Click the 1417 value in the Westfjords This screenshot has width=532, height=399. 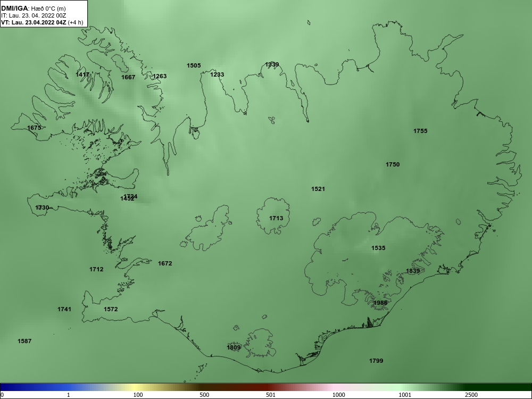click(x=83, y=74)
